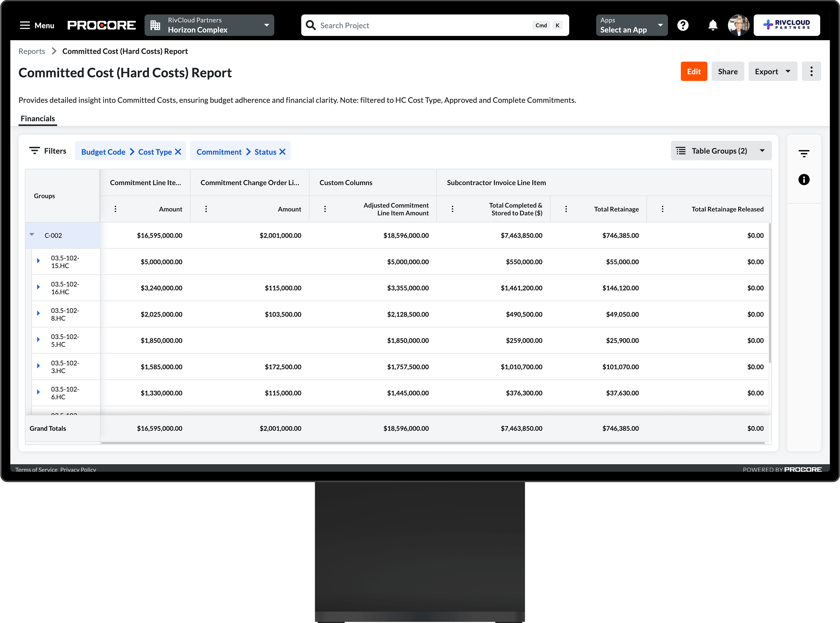The width and height of the screenshot is (840, 623).
Task: Collapse the C-002 group row
Action: click(32, 235)
